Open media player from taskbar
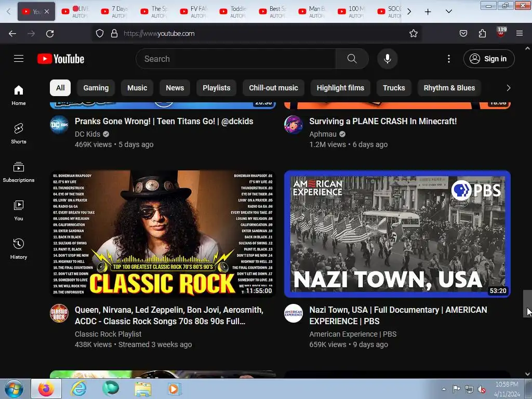This screenshot has height=399, width=532. pos(175,389)
